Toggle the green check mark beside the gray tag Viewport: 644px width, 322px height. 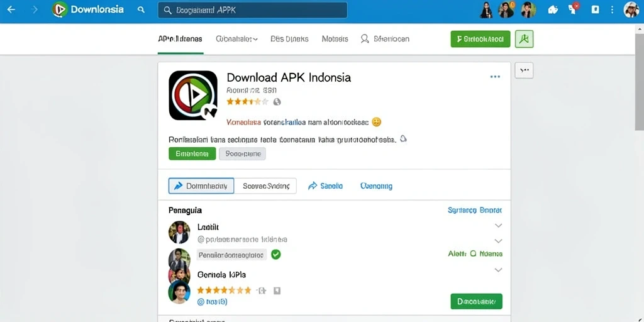[276, 255]
